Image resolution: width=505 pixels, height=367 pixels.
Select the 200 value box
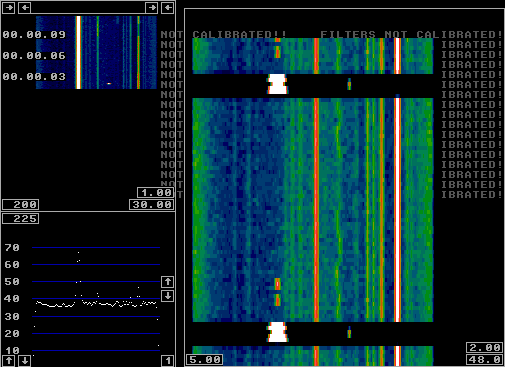tap(21, 204)
